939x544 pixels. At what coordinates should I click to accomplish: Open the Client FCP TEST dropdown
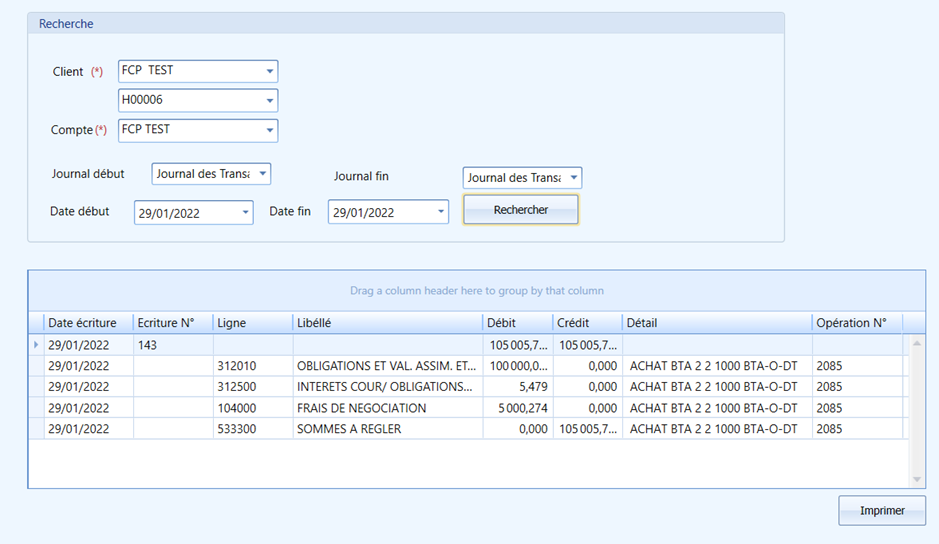pyautogui.click(x=269, y=71)
